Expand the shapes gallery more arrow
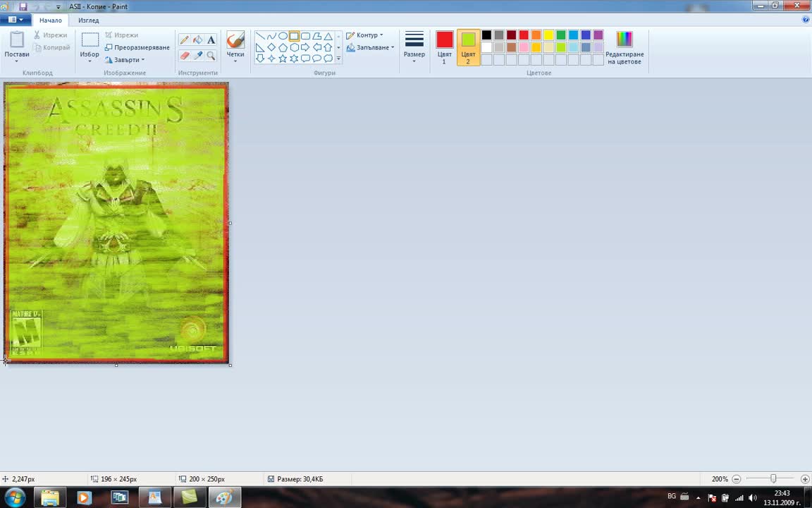The image size is (812, 508). point(338,59)
